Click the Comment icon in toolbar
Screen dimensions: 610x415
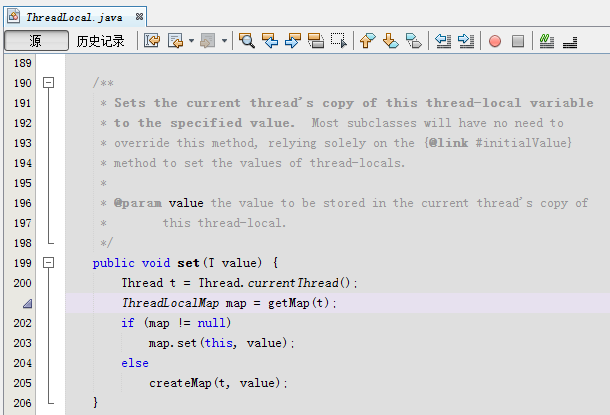[547, 40]
